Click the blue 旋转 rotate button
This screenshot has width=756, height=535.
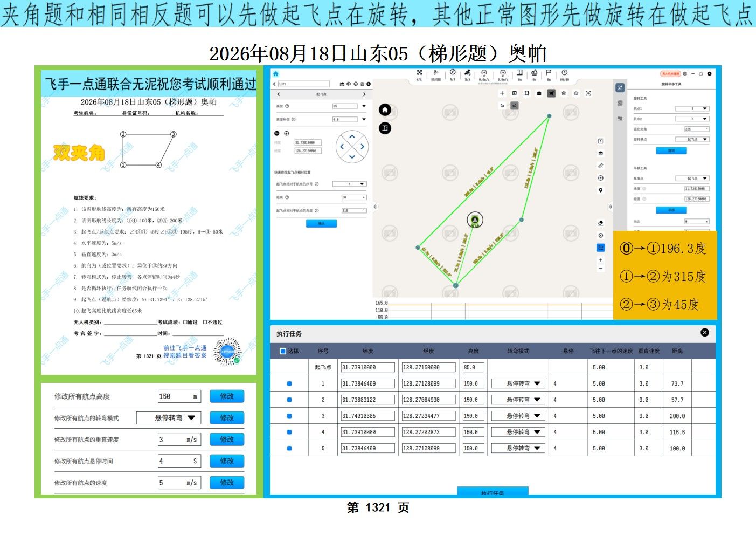671,151
